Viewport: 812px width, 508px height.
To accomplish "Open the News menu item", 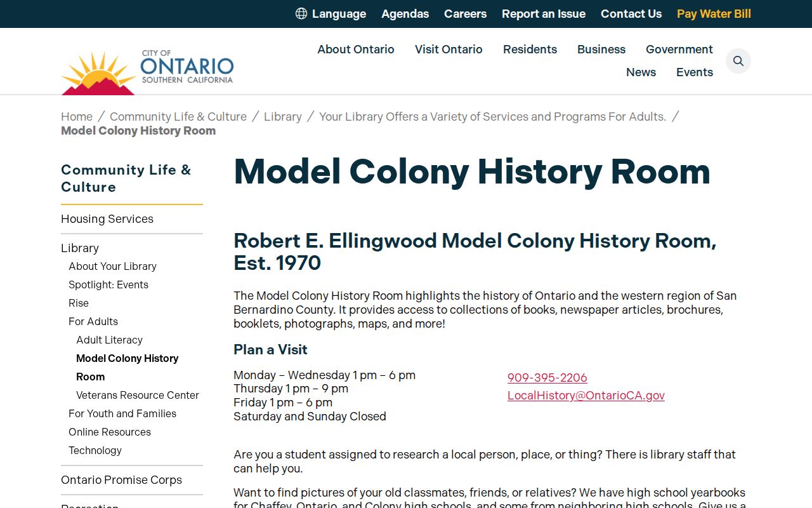I will pyautogui.click(x=641, y=72).
